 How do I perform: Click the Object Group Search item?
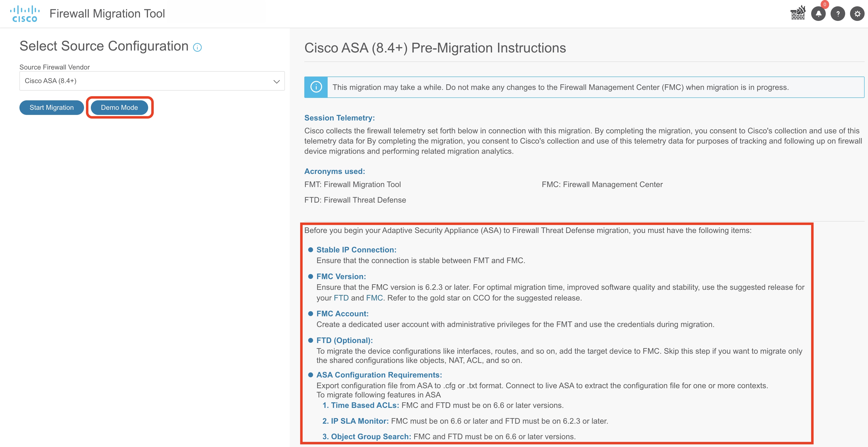(367, 437)
